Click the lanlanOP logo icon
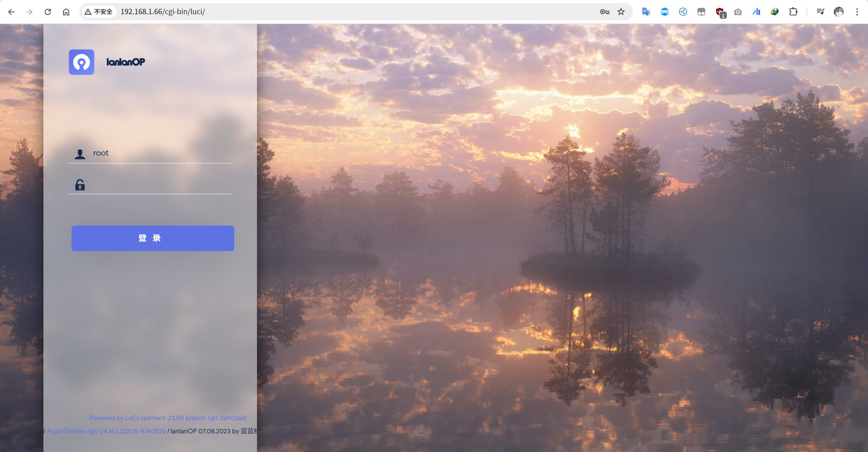The image size is (868, 452). coord(81,62)
